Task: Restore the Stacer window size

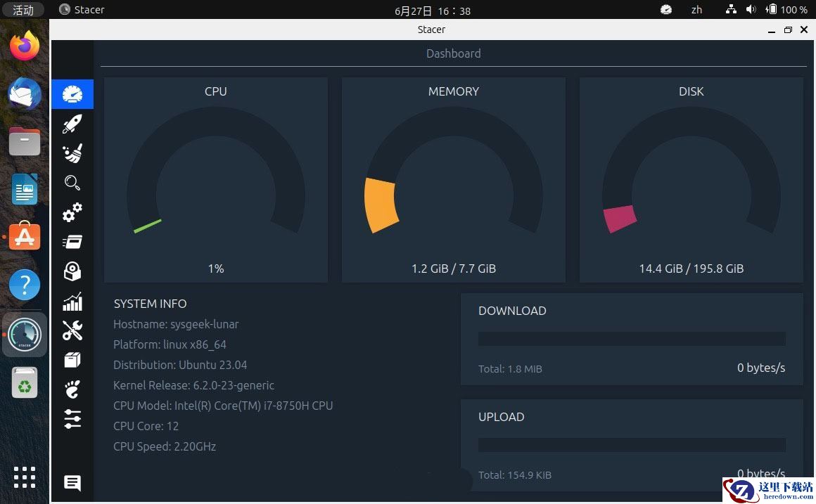Action: (x=788, y=30)
